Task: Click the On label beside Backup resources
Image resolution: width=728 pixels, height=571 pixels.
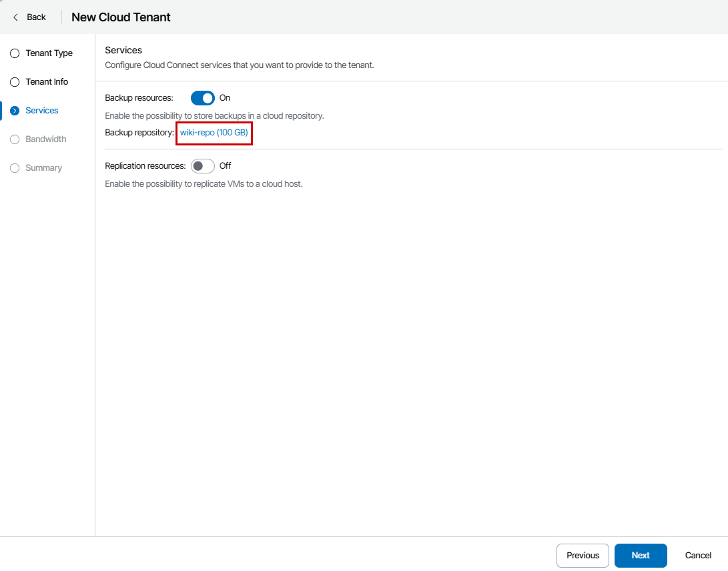Action: tap(225, 98)
